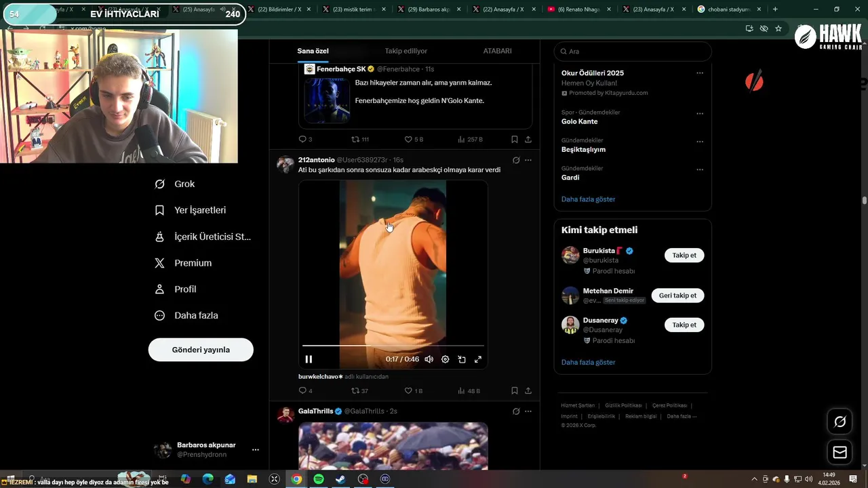
Task: Ask Grok about GalaThrills tweet
Action: [516, 411]
